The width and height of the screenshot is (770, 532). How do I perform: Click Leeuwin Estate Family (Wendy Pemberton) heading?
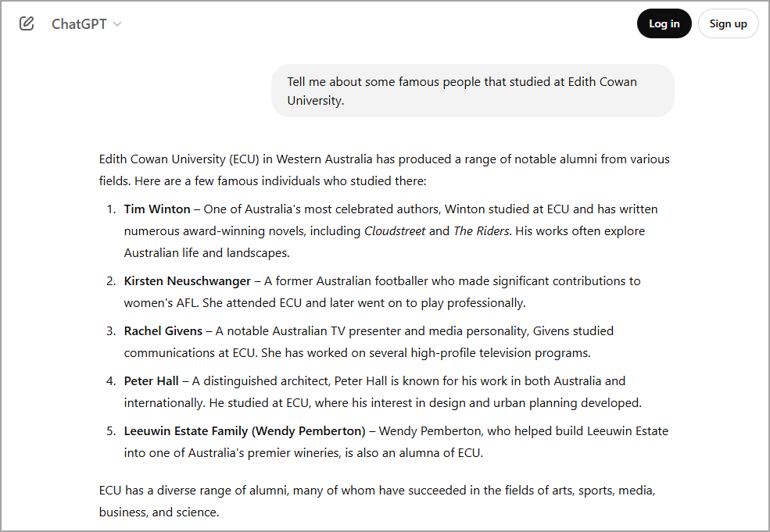point(245,431)
